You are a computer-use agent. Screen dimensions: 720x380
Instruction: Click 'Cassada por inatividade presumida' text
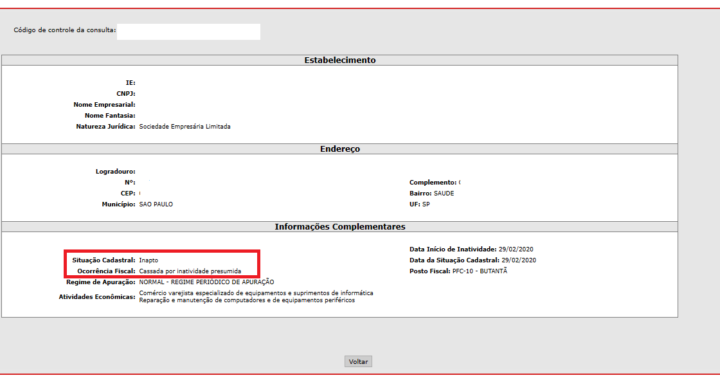(x=190, y=271)
